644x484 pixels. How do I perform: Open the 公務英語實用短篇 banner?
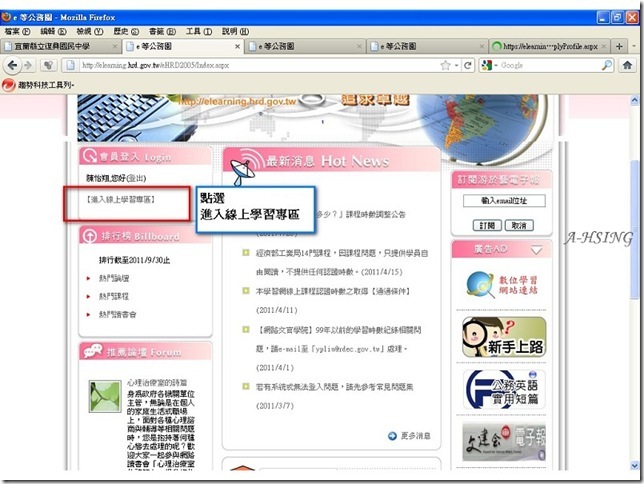(504, 389)
